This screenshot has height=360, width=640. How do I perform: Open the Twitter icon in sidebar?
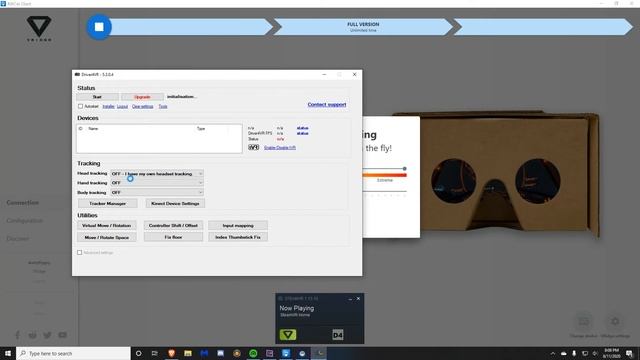point(47,335)
